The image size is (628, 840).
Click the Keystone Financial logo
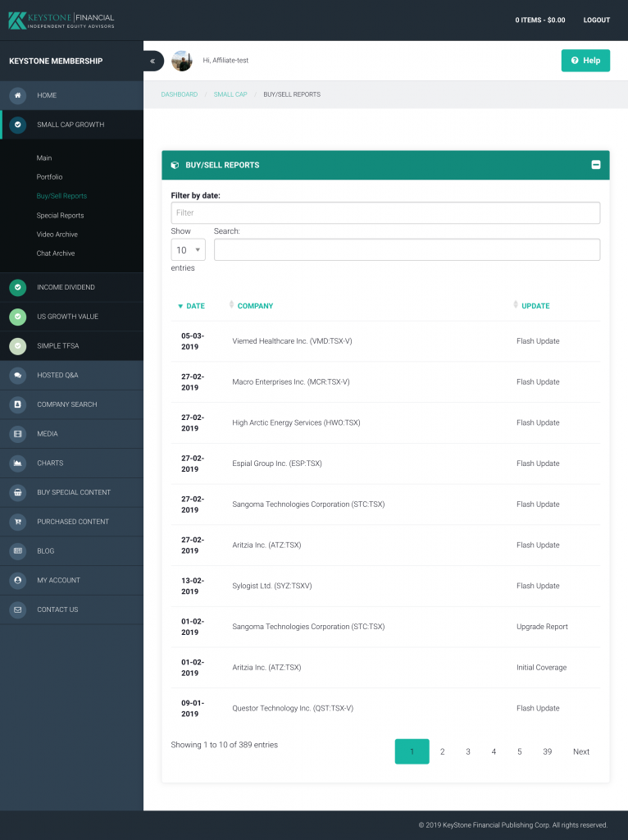61,21
